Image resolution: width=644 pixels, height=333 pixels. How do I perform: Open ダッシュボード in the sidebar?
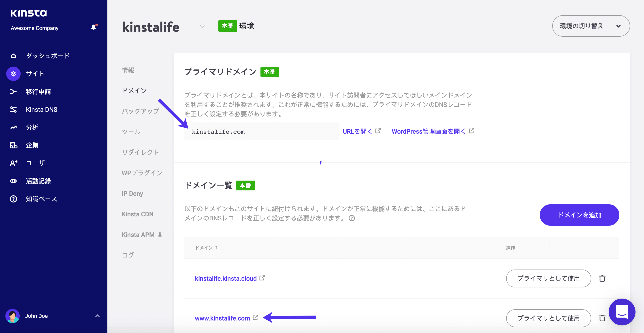point(48,56)
